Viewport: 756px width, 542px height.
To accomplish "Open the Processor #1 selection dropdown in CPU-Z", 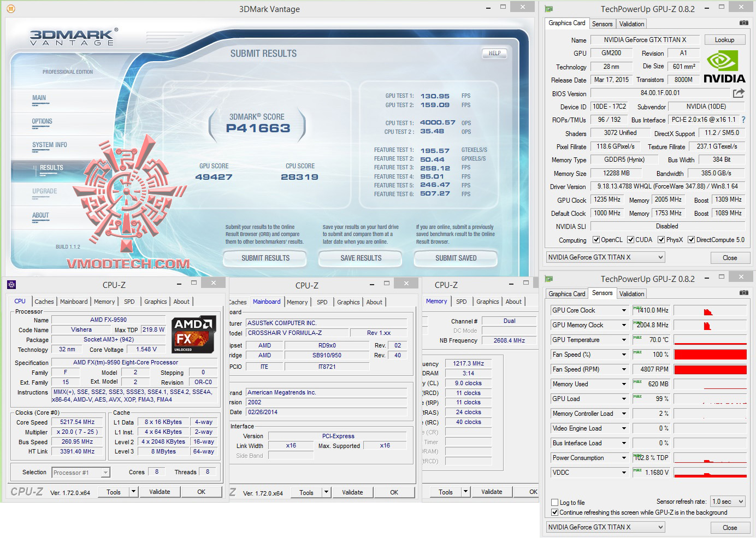I will 81,473.
